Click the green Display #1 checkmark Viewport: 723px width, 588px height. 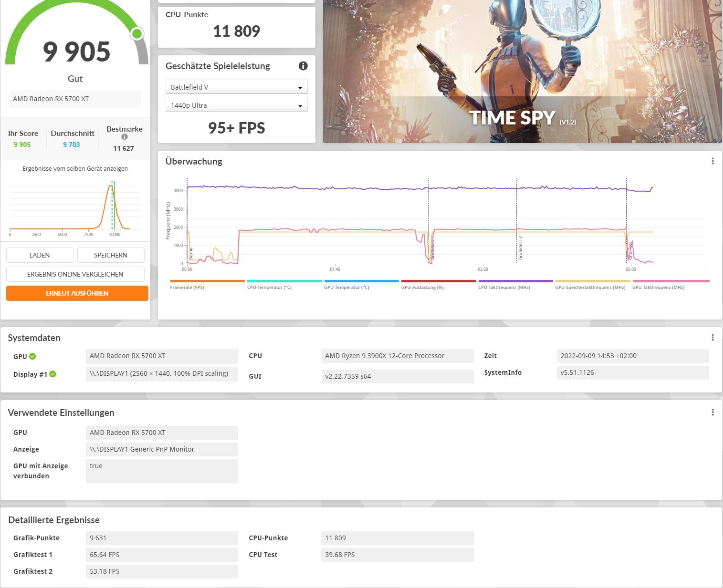coord(52,374)
